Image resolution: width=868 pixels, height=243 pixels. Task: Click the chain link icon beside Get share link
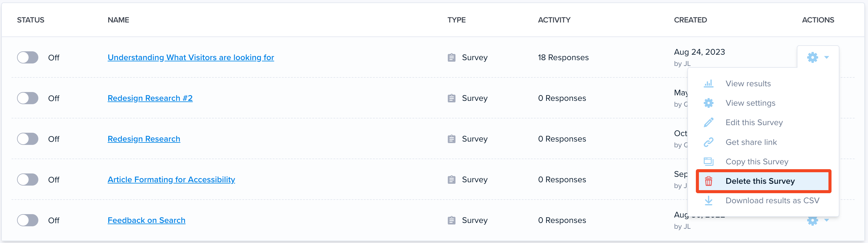708,142
